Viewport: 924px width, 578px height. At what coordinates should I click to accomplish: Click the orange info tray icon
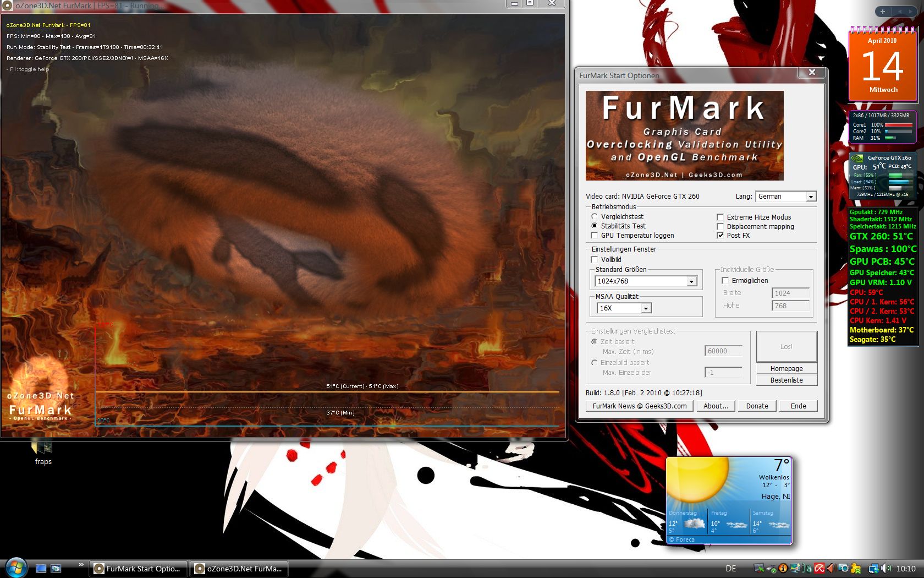783,568
